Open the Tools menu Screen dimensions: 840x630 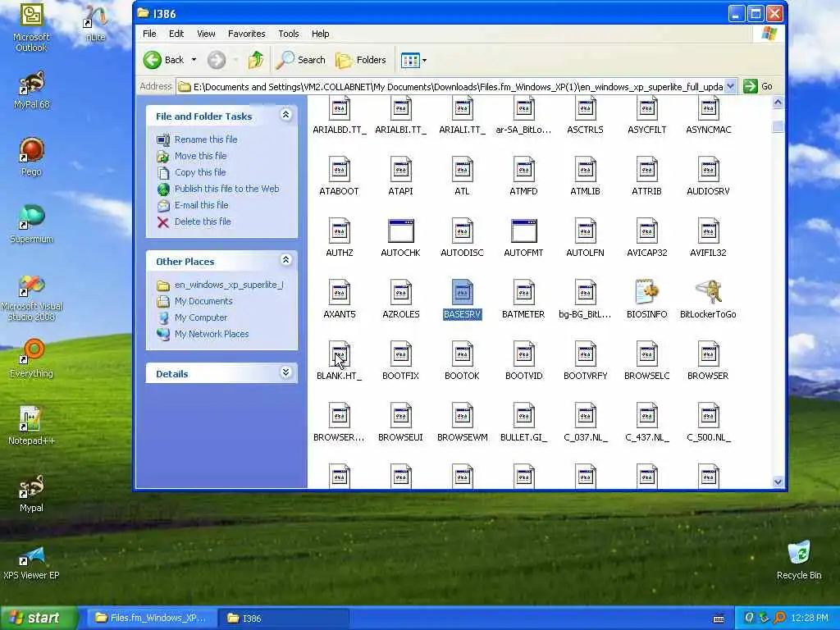tap(288, 34)
